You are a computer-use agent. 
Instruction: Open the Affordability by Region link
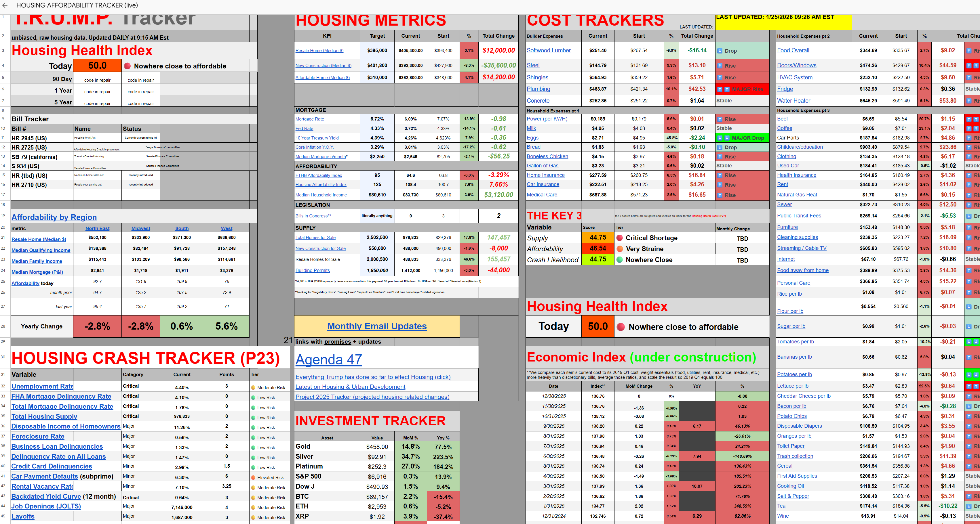(x=54, y=217)
